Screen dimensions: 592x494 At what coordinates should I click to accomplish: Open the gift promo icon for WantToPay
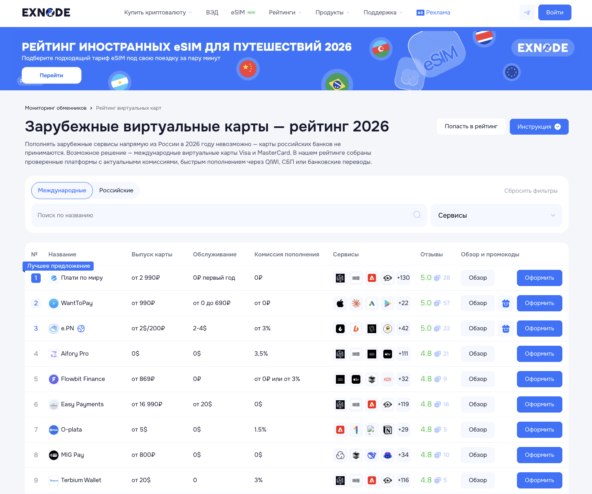point(506,303)
